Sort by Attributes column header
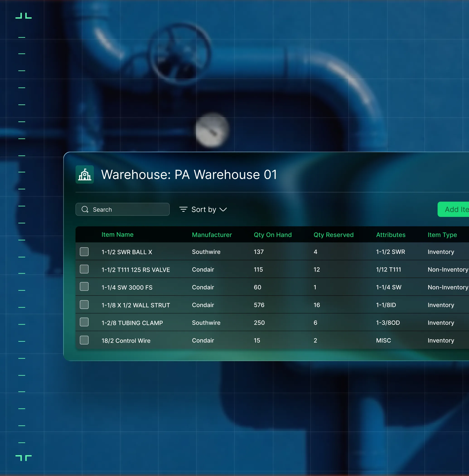 pyautogui.click(x=391, y=235)
